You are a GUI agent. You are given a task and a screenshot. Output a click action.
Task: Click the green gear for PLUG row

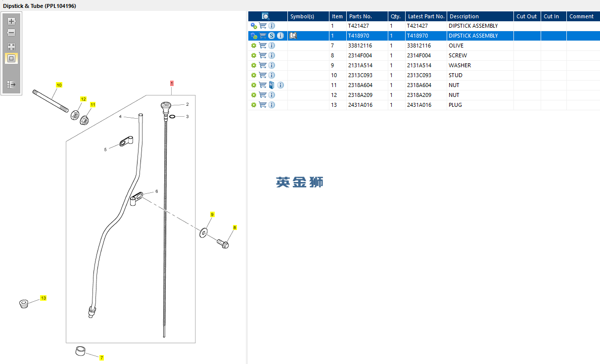pos(254,105)
